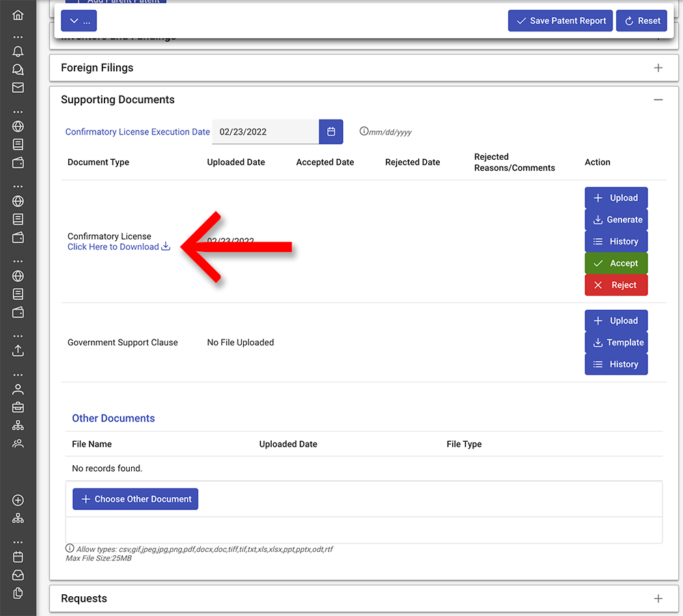Open the chat bubbles icon in sidebar

[18, 70]
